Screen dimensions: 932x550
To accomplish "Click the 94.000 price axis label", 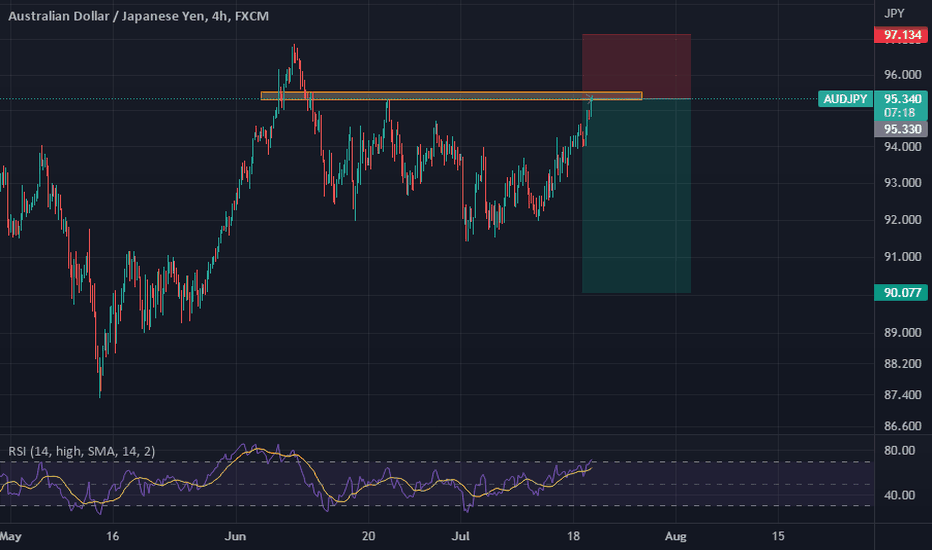I will click(x=902, y=147).
